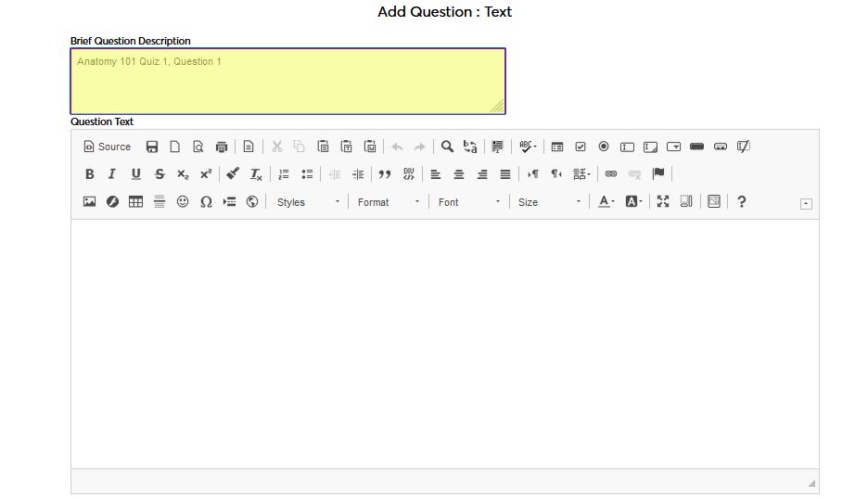The height and width of the screenshot is (498, 868).
Task: Insert a Form element
Action: click(x=557, y=147)
